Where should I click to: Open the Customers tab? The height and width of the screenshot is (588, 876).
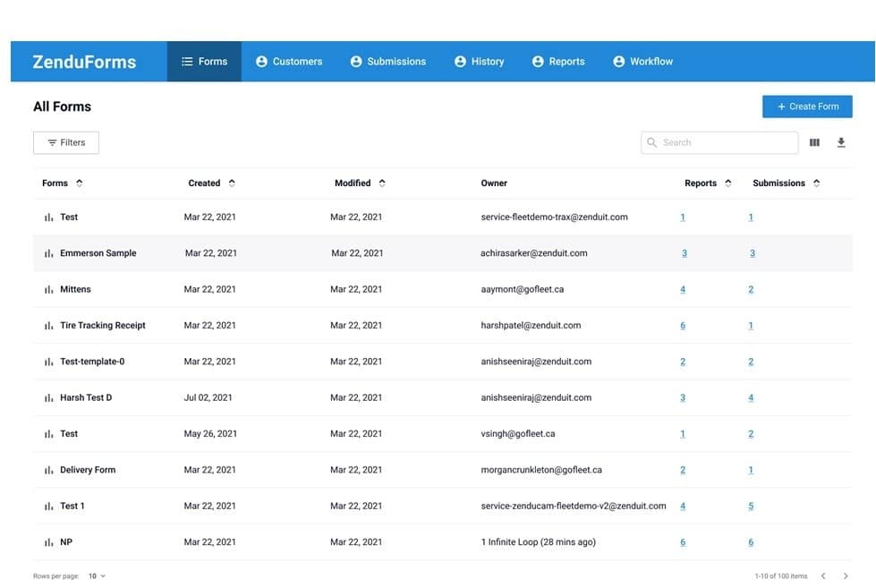(289, 62)
